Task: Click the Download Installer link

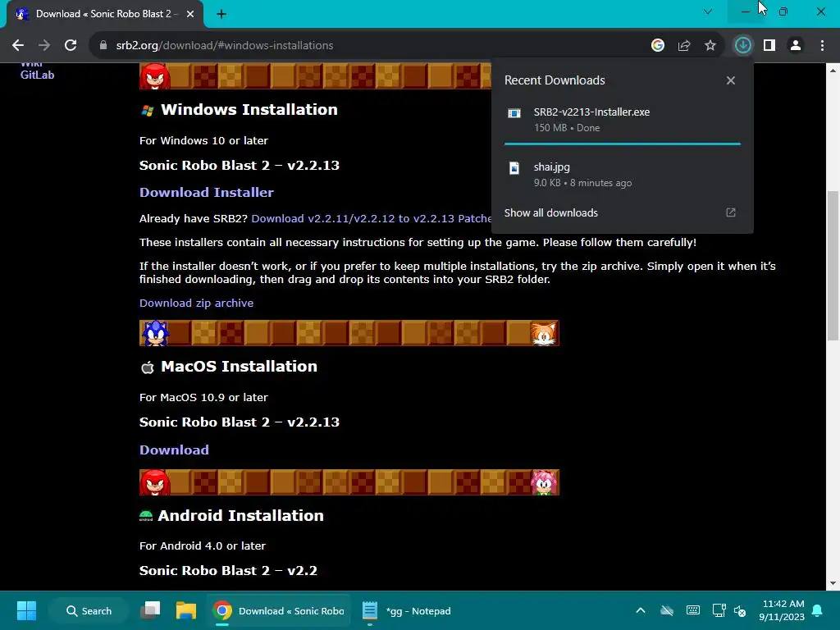Action: click(206, 192)
